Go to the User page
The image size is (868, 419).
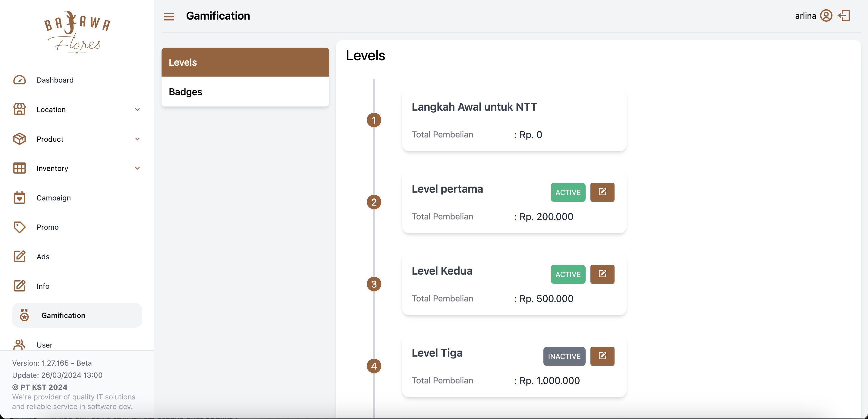click(44, 345)
